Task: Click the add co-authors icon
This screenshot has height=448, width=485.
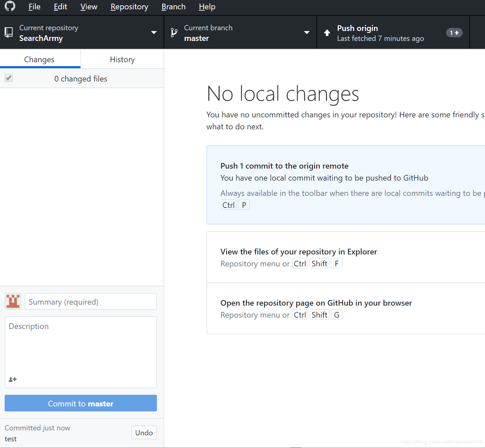Action: coord(13,379)
